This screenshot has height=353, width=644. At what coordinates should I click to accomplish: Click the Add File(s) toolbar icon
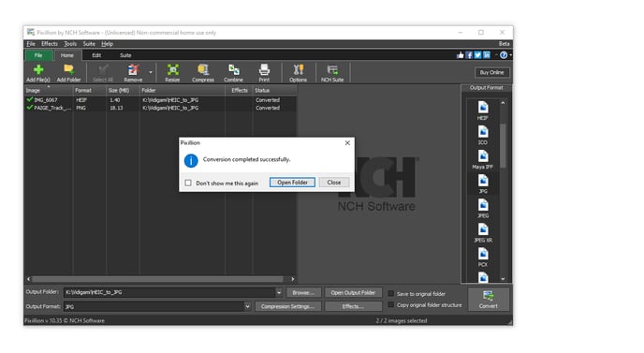click(38, 73)
